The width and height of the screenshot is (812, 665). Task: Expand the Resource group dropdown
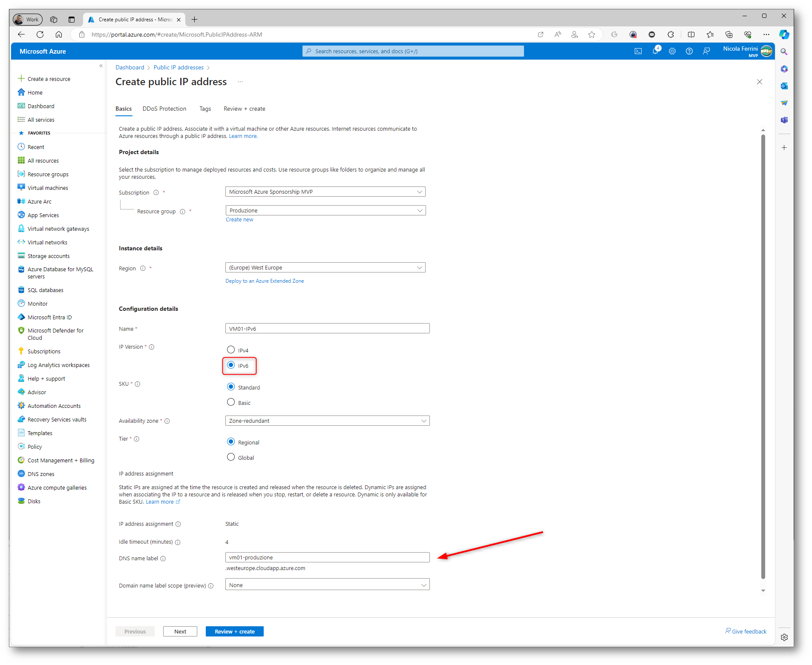tap(325, 210)
